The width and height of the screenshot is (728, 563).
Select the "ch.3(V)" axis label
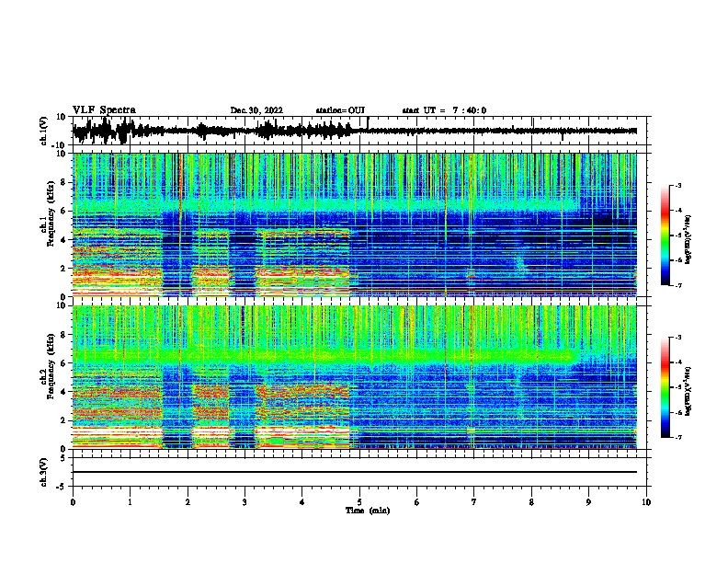(44, 473)
